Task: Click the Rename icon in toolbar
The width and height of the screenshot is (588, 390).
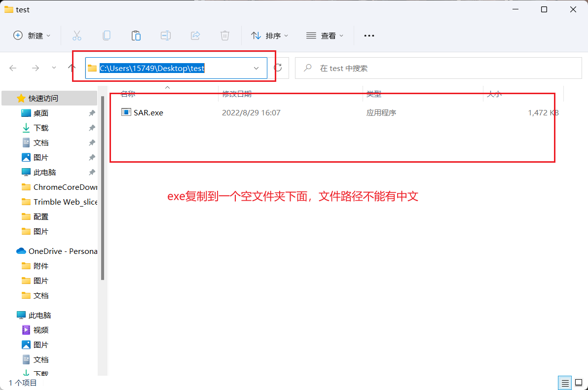Action: [x=166, y=35]
